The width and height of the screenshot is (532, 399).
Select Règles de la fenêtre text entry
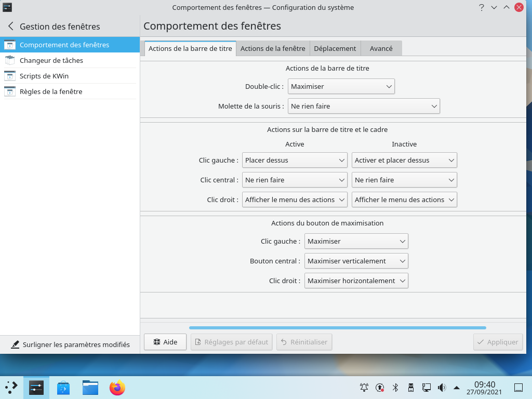(51, 91)
